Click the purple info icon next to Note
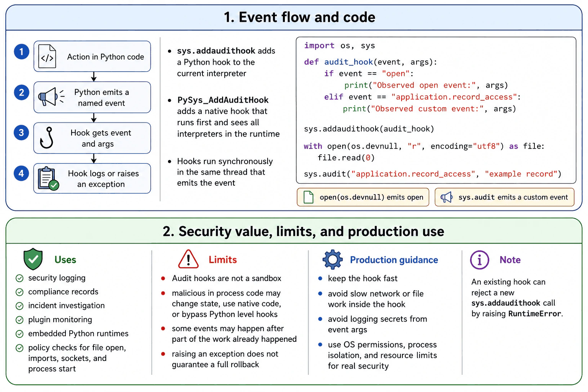The width and height of the screenshot is (588, 392). click(x=479, y=260)
